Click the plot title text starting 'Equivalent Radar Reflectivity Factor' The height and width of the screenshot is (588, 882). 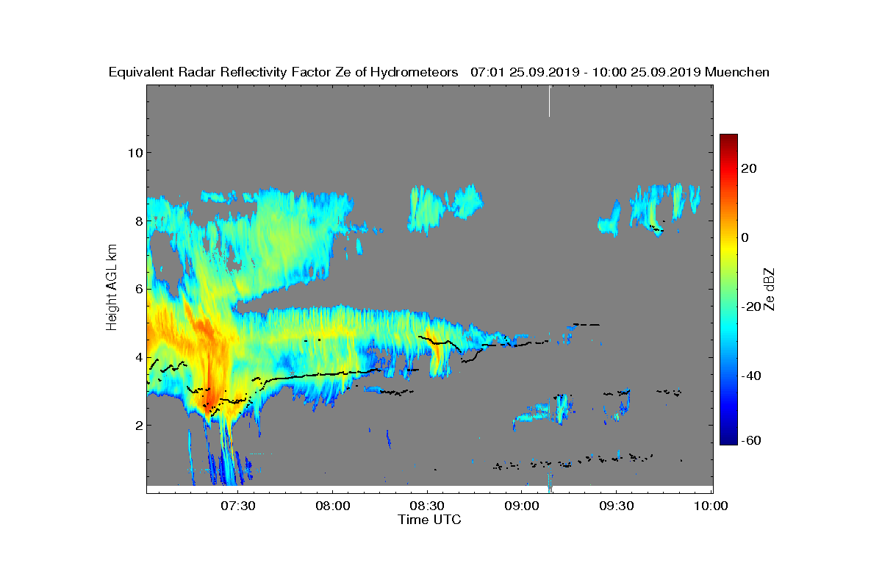(439, 72)
